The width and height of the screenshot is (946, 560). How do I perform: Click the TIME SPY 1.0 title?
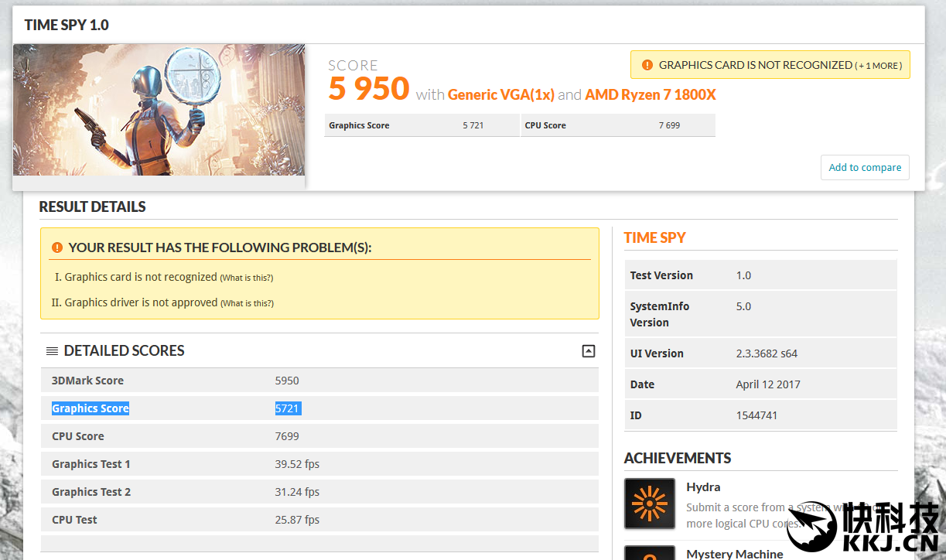[67, 25]
